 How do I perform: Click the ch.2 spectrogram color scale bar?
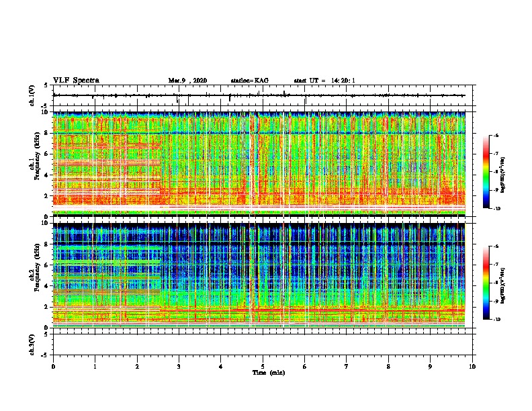(x=486, y=283)
